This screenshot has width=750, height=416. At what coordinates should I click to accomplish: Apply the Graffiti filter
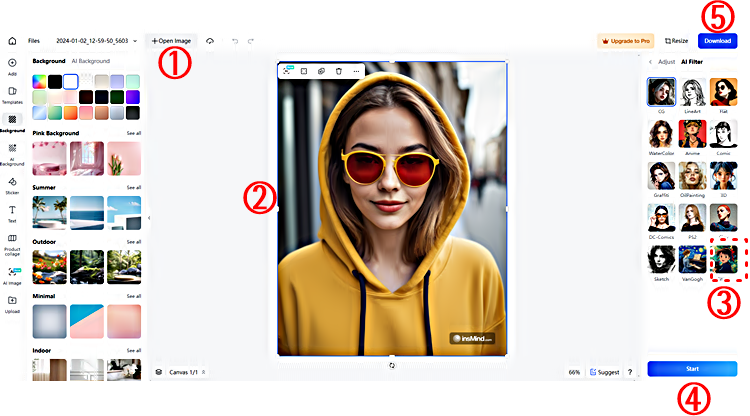tap(661, 176)
